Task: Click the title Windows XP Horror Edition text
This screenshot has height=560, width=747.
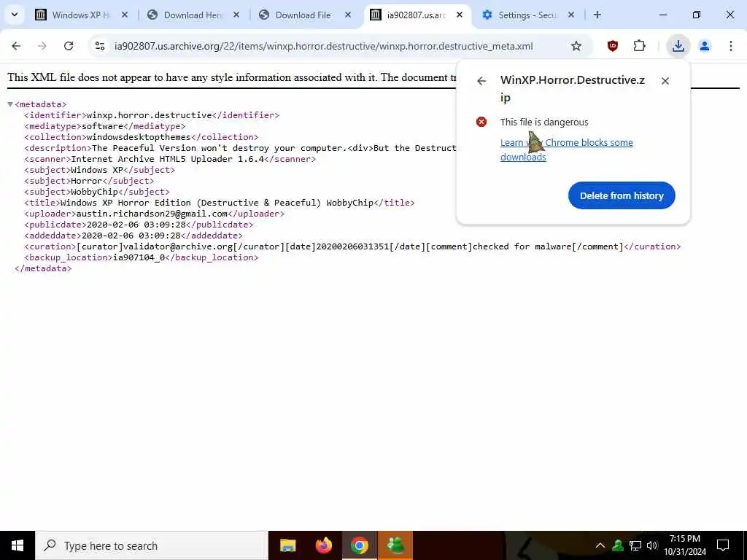Action: tap(217, 203)
